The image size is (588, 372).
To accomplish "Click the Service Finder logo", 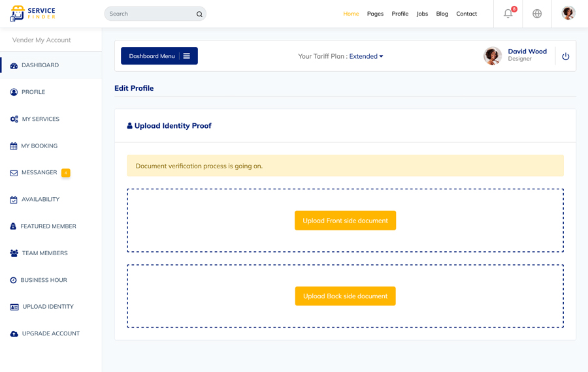I will (x=33, y=13).
